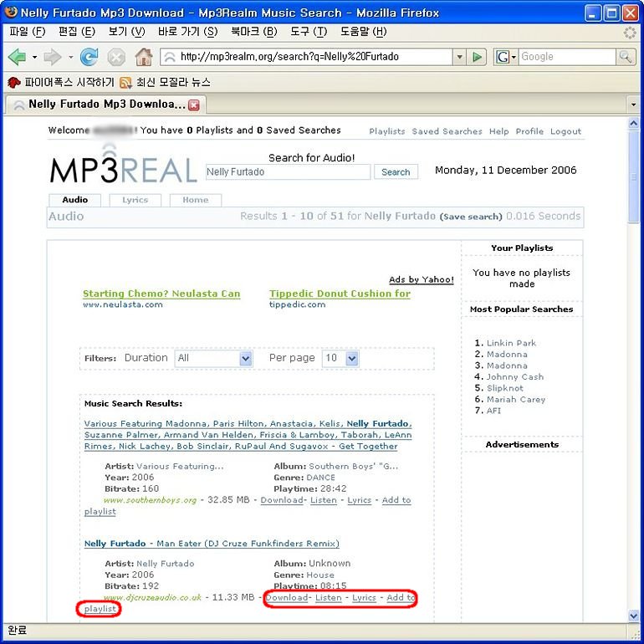Focus the Search for Audio text field
Viewport: 644px width, 644px height.
(288, 172)
